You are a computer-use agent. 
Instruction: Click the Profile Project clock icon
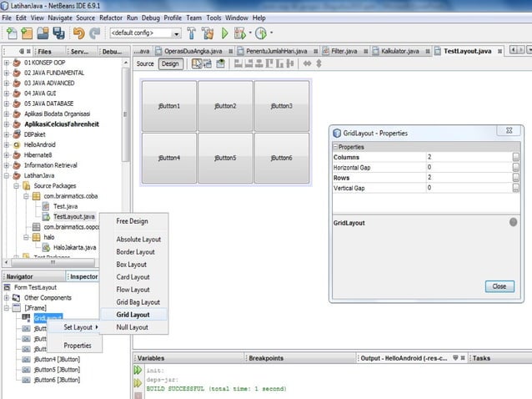[261, 33]
